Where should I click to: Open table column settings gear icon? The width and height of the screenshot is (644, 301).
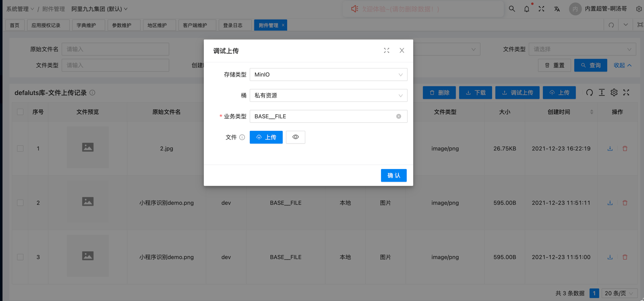[x=614, y=93]
